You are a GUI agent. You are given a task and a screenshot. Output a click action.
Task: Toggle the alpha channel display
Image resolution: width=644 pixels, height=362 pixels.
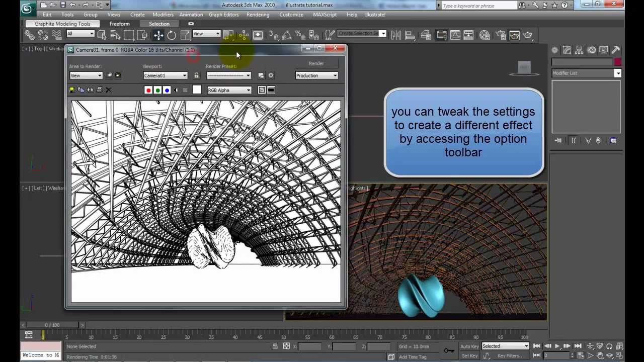click(x=176, y=90)
